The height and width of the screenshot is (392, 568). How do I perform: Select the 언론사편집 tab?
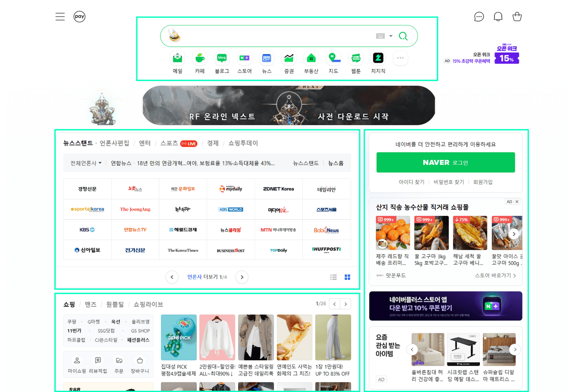115,143
